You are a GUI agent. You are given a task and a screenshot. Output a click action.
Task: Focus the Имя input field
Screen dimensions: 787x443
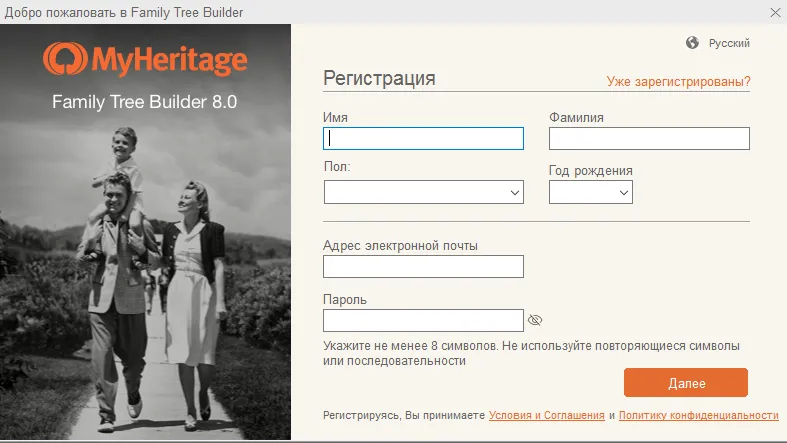click(x=424, y=138)
